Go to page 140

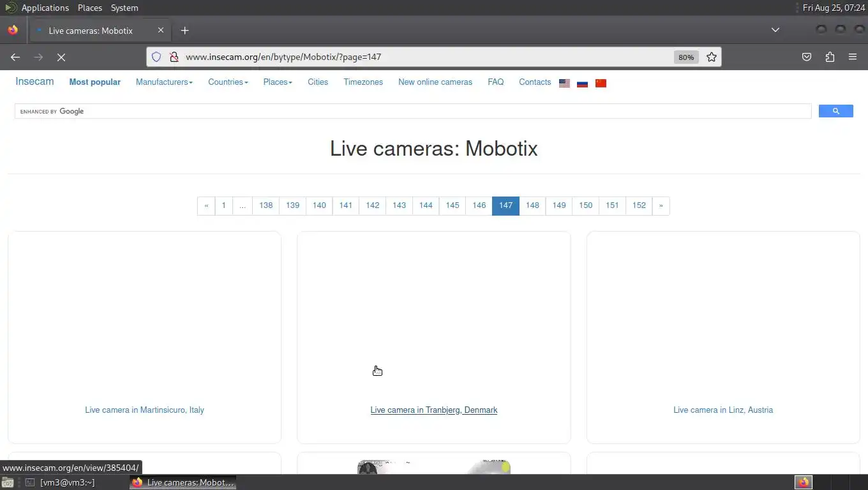tap(319, 205)
